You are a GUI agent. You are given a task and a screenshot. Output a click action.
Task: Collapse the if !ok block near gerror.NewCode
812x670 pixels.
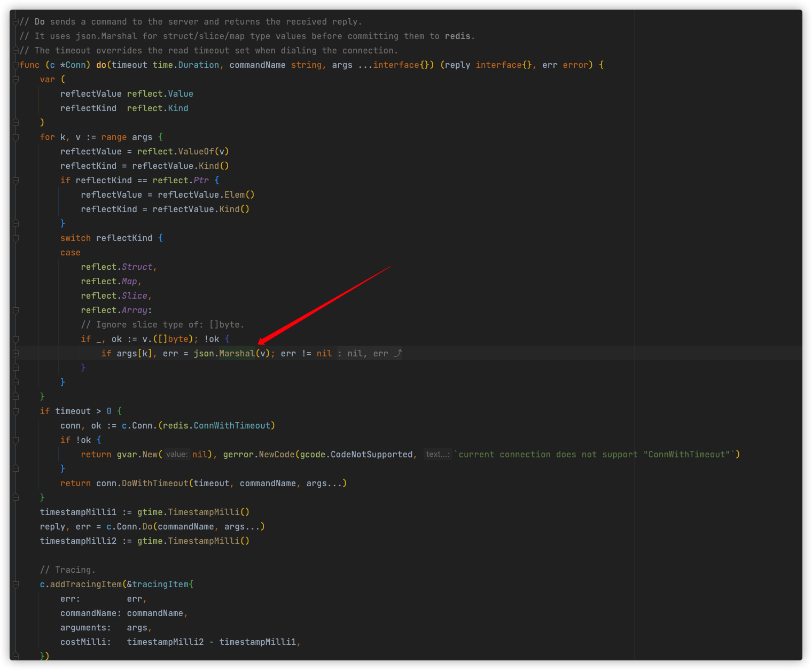coord(15,440)
